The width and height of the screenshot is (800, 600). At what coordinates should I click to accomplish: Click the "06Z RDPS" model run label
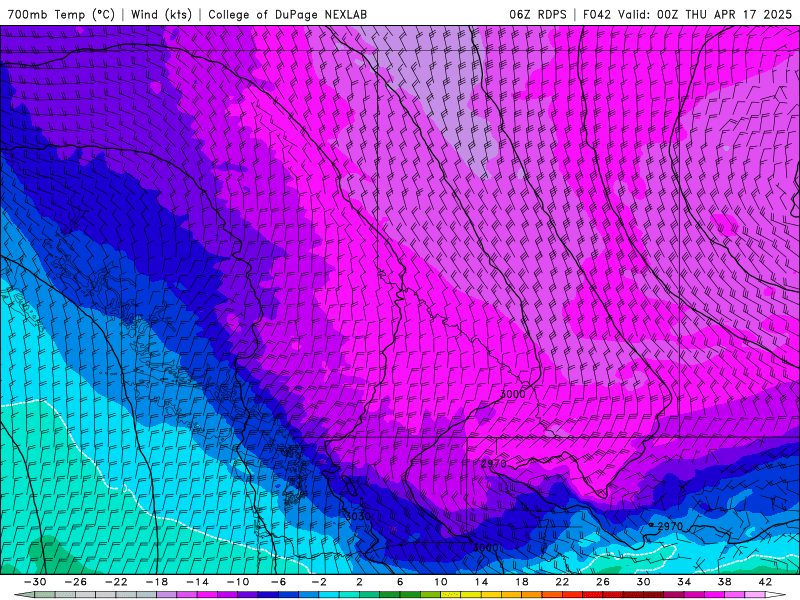click(x=538, y=14)
